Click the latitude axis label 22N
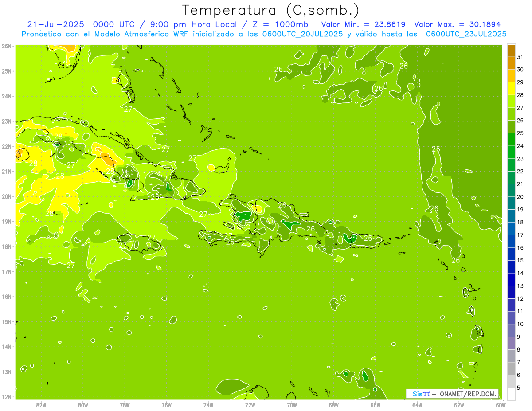This screenshot has width=532, height=411. (7, 146)
